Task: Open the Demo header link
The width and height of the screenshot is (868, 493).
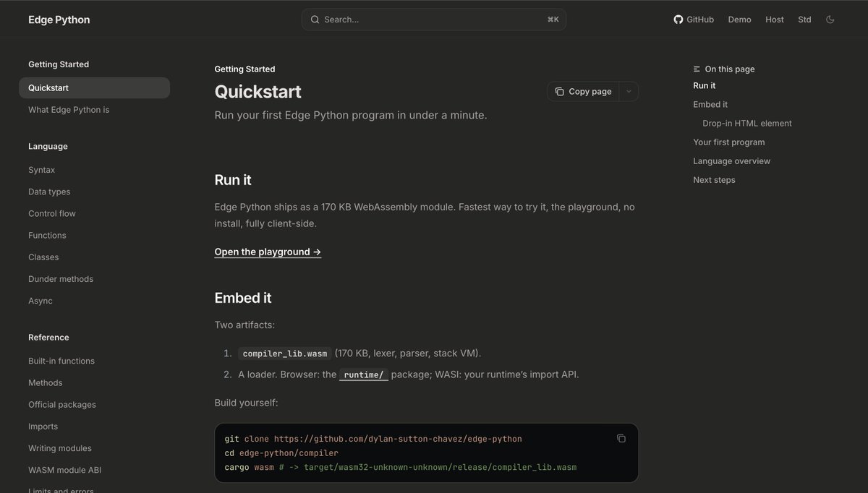Action: tap(739, 20)
